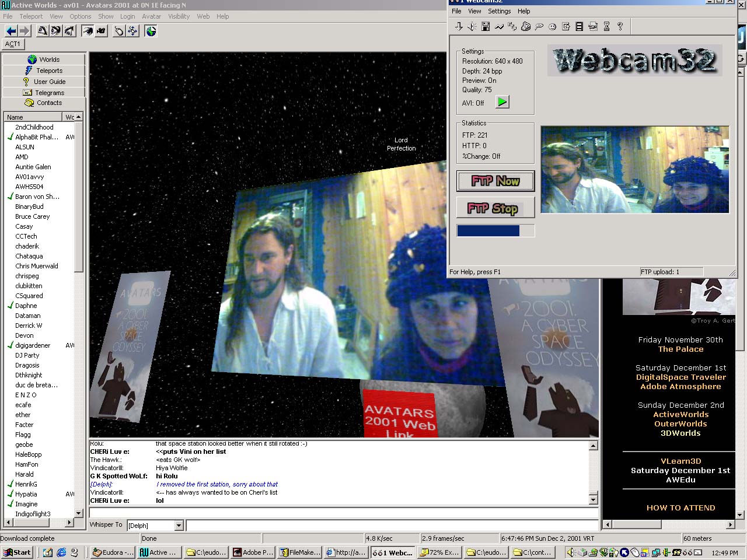747x560 pixels.
Task: Click the mouse mode icon in Active Worlds toolbar
Action: point(119,31)
